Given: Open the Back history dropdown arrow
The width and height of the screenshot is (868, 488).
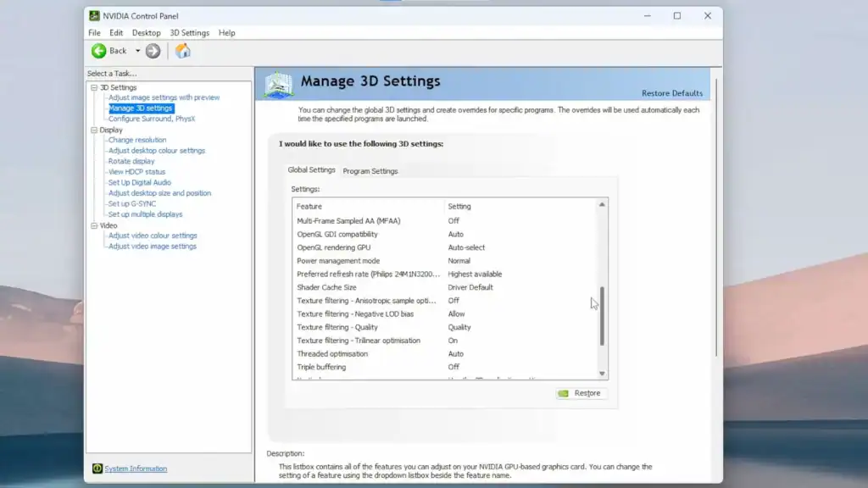Looking at the screenshot, I should click(x=138, y=51).
